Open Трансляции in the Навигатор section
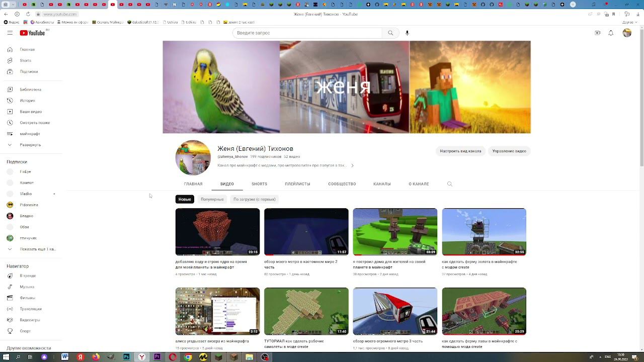This screenshot has height=362, width=644. click(31, 309)
